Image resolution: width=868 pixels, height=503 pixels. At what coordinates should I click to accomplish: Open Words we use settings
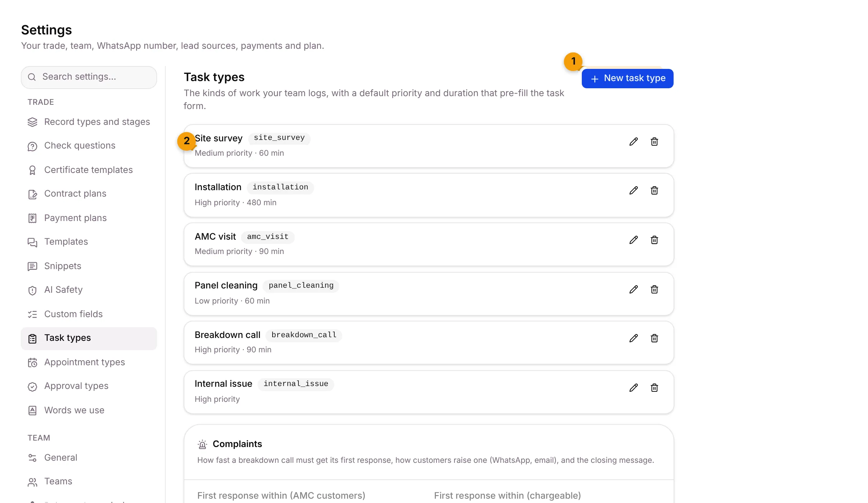click(x=89, y=410)
